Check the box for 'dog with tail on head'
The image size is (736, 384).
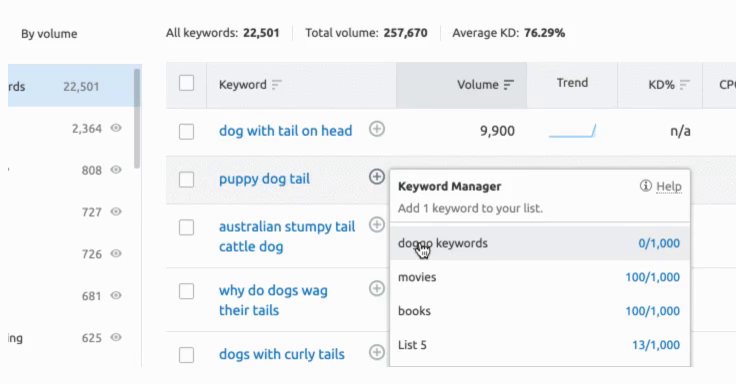186,131
